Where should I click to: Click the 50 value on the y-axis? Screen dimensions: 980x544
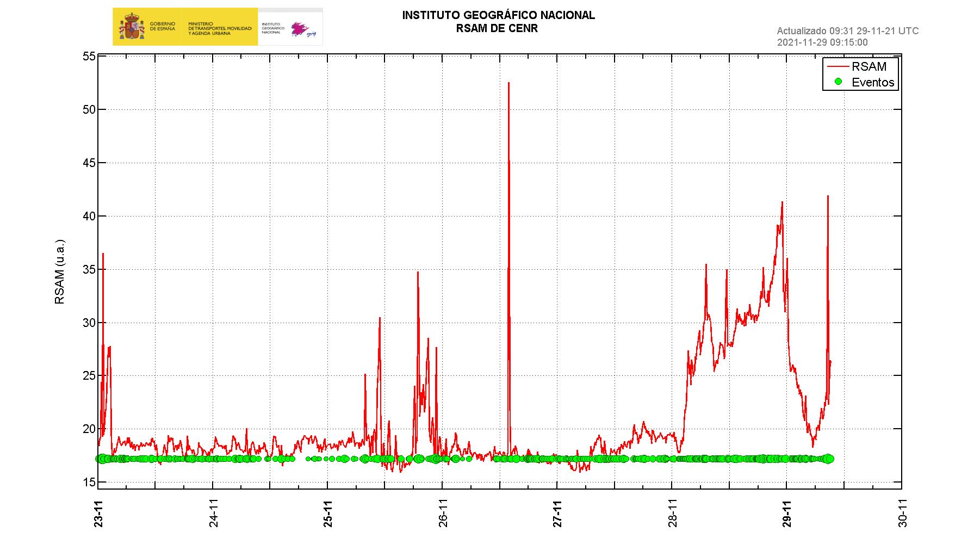pos(88,110)
